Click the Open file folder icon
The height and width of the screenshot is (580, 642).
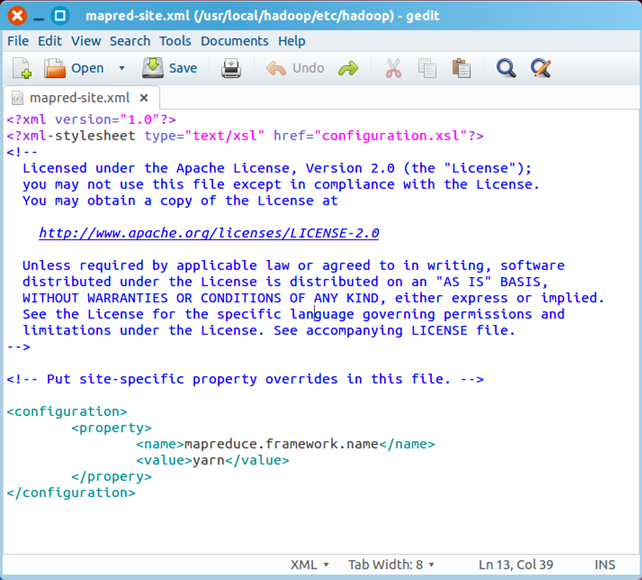coord(55,68)
